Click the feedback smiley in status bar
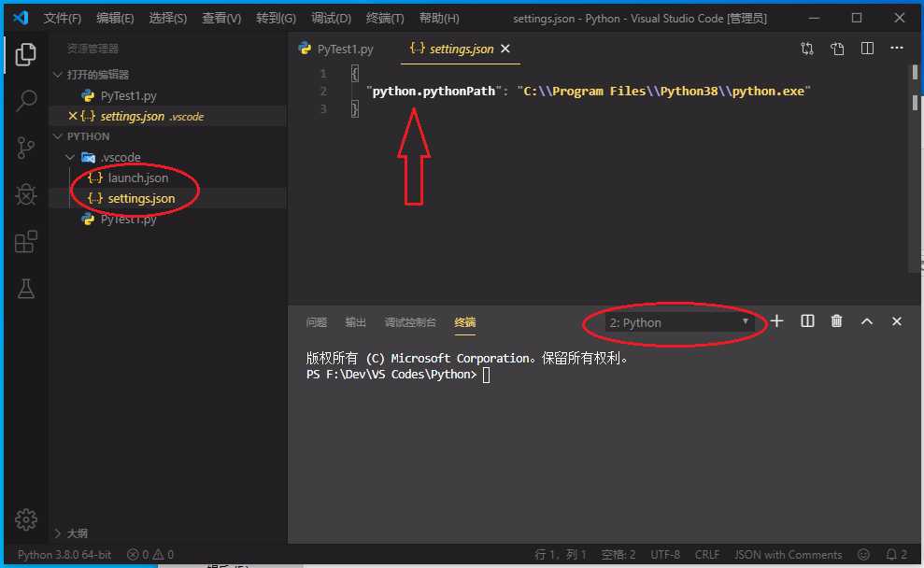 pyautogui.click(x=863, y=554)
